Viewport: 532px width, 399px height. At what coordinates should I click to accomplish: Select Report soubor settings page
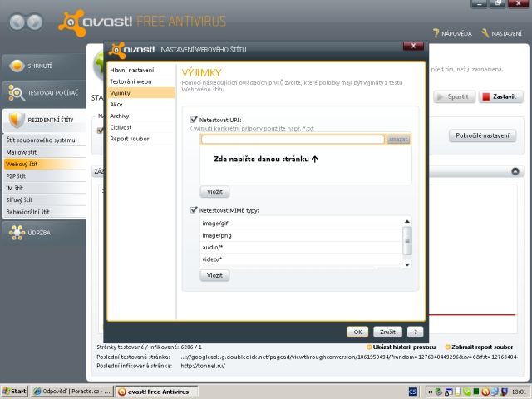tap(141, 139)
